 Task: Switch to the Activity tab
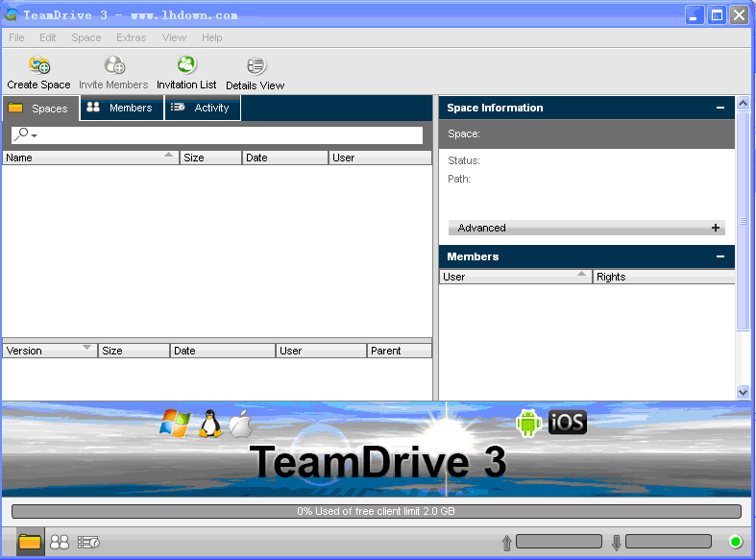pyautogui.click(x=203, y=108)
